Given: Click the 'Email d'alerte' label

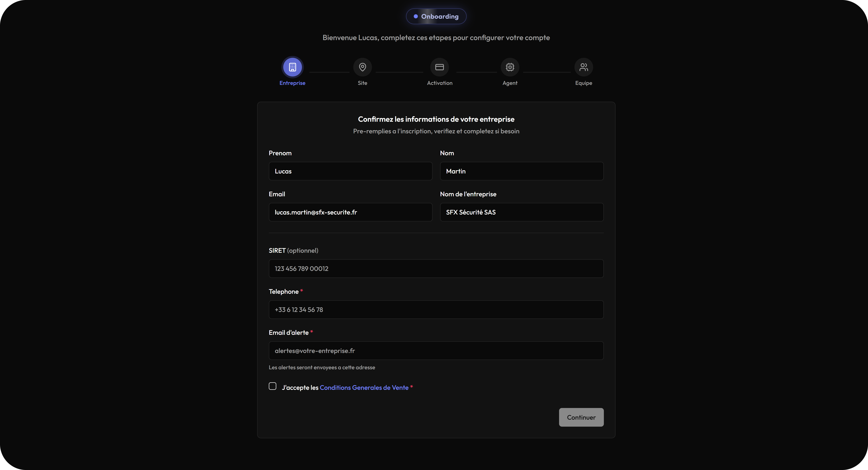Looking at the screenshot, I should coord(288,333).
